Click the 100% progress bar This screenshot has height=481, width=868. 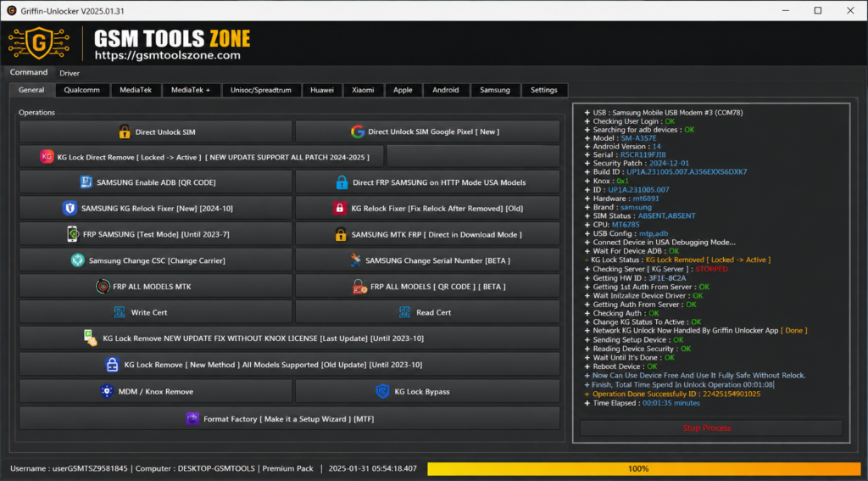(644, 468)
